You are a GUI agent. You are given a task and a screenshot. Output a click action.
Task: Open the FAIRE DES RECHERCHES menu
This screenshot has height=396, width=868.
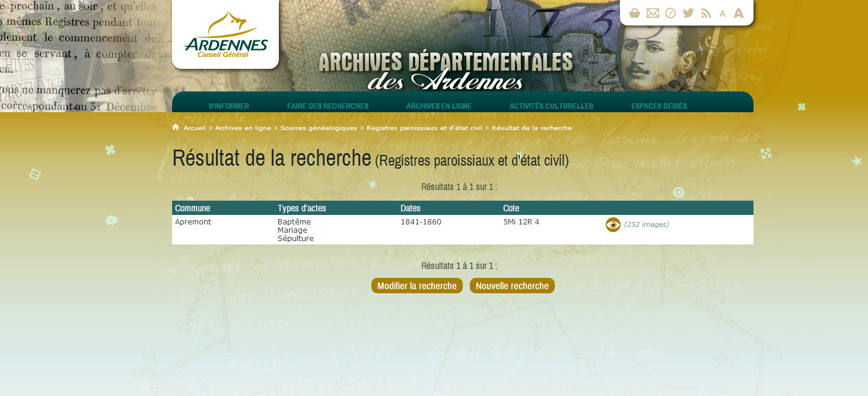(x=328, y=106)
